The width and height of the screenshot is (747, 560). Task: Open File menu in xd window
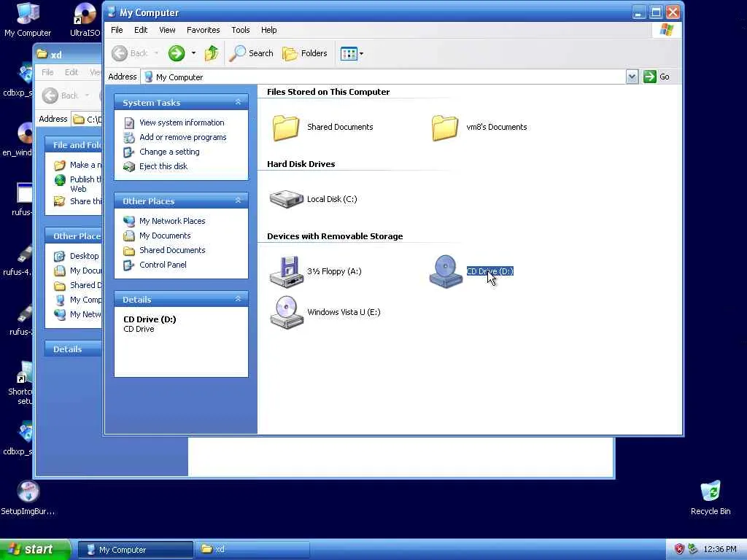click(x=47, y=72)
